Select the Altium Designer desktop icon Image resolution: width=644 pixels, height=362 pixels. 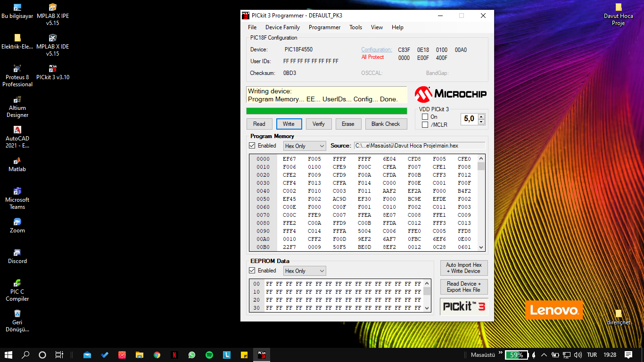(17, 106)
